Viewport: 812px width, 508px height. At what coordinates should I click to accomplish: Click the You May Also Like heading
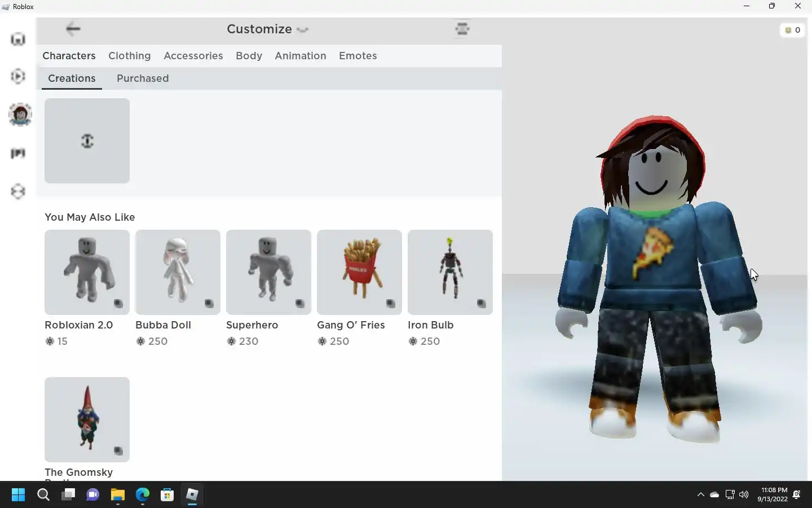90,217
